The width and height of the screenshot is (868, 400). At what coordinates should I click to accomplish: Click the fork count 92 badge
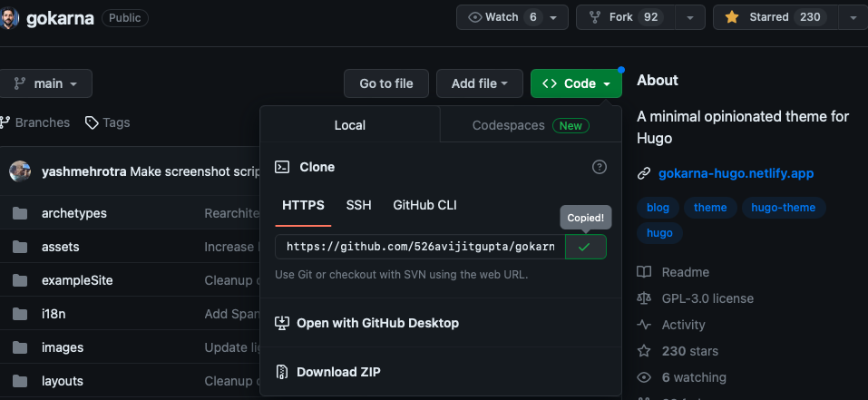tap(650, 17)
